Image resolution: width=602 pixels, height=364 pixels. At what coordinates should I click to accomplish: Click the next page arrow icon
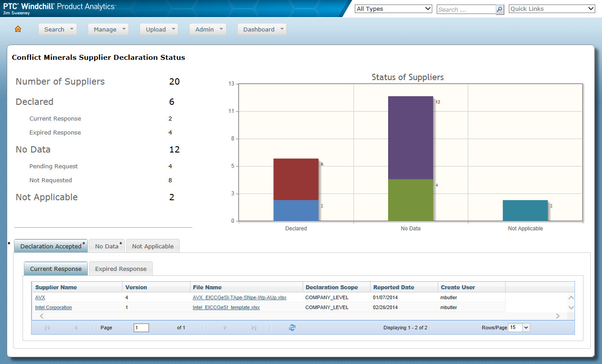(225, 328)
